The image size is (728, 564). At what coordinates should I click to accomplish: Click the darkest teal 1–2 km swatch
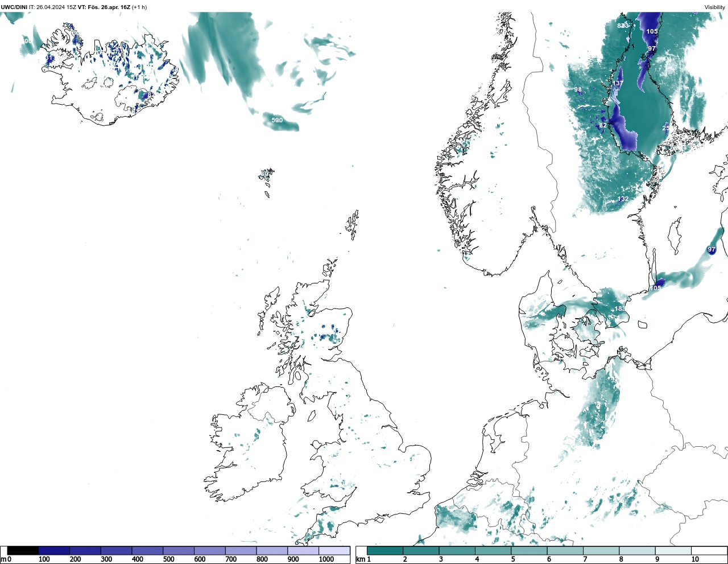coord(385,550)
